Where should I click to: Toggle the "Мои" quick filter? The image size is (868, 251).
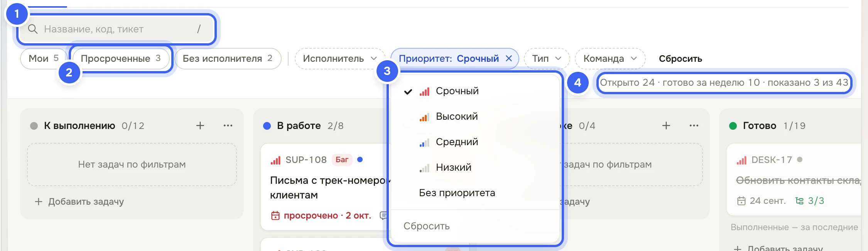point(44,59)
